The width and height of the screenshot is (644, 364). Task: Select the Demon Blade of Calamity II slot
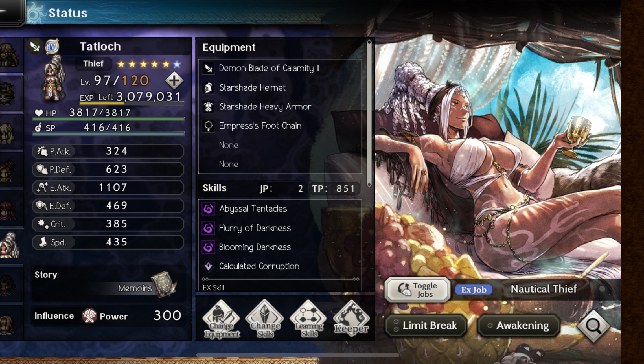click(x=280, y=68)
